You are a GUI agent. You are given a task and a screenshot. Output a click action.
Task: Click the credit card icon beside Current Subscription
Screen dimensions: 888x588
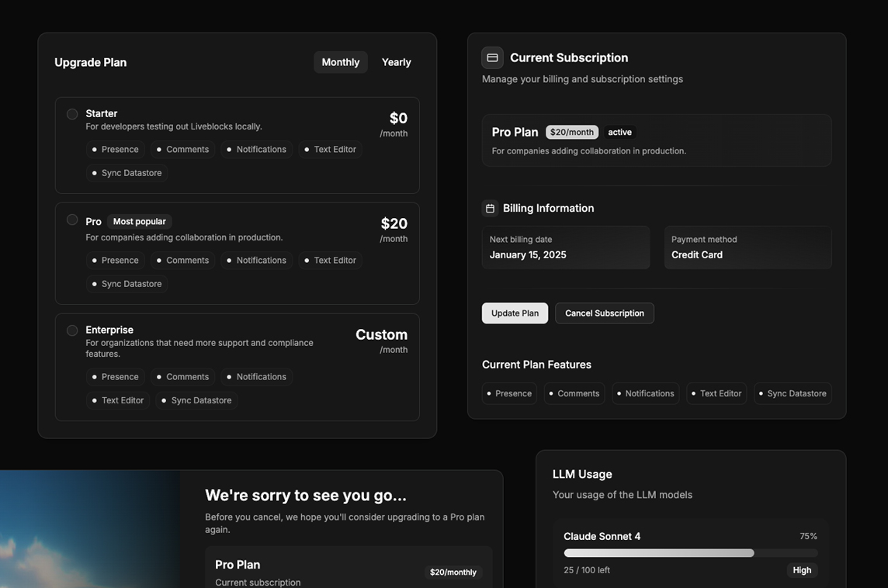pos(492,58)
